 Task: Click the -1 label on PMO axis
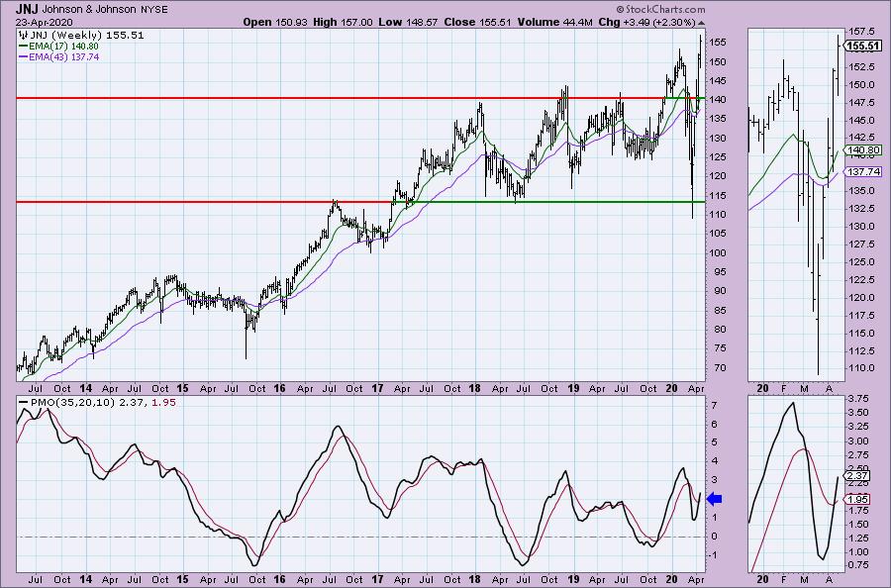click(714, 555)
